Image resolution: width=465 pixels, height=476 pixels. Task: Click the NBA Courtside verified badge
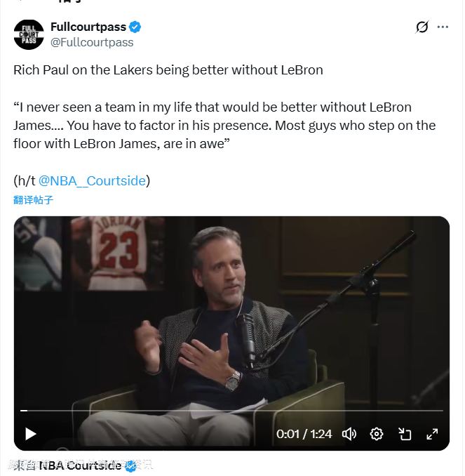(130, 465)
